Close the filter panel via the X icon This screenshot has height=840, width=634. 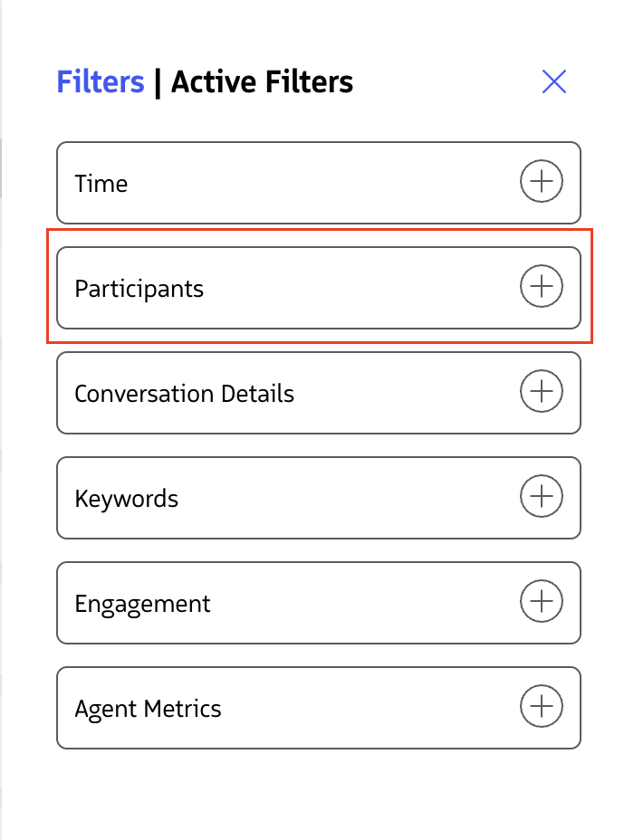554,81
